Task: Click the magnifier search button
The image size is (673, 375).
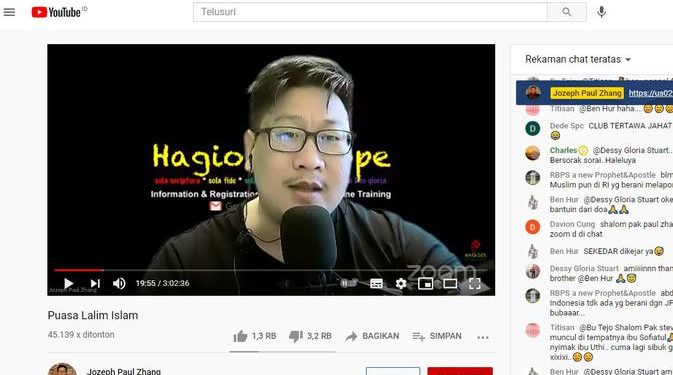Action: 567,12
